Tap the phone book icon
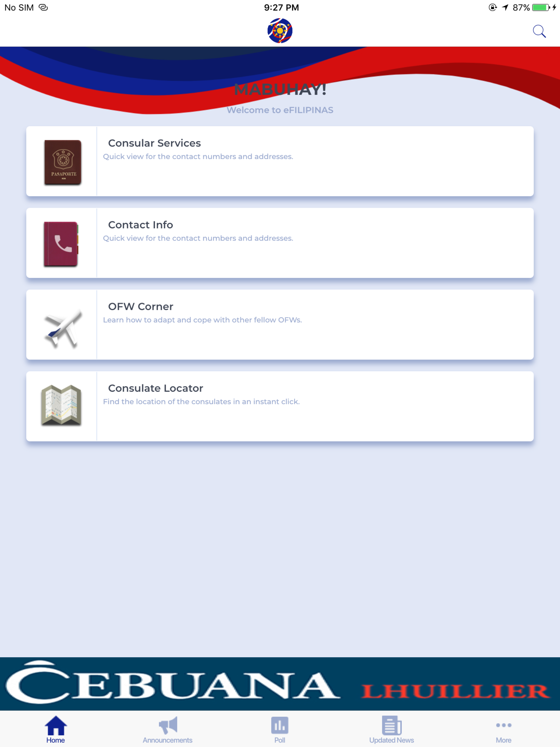The image size is (560, 747). (61, 244)
